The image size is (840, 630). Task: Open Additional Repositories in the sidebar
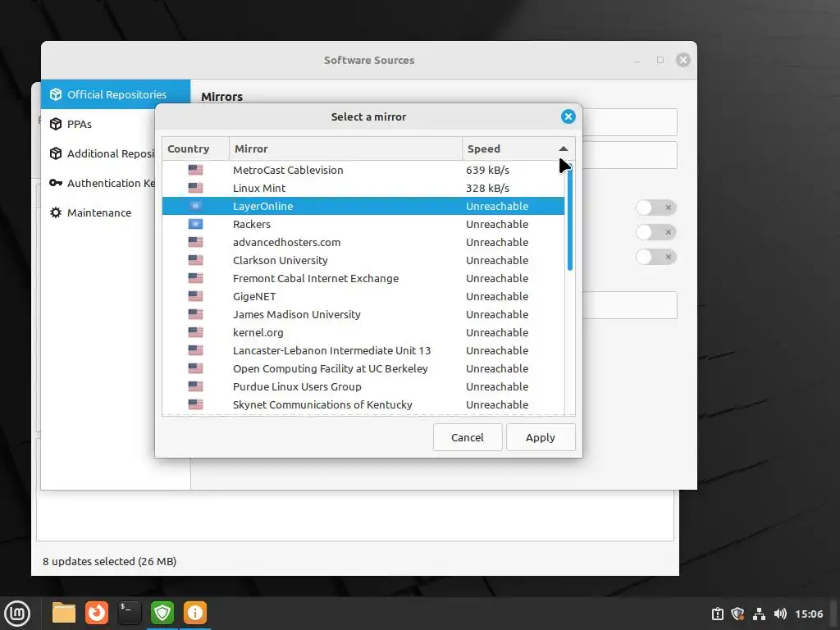click(98, 153)
